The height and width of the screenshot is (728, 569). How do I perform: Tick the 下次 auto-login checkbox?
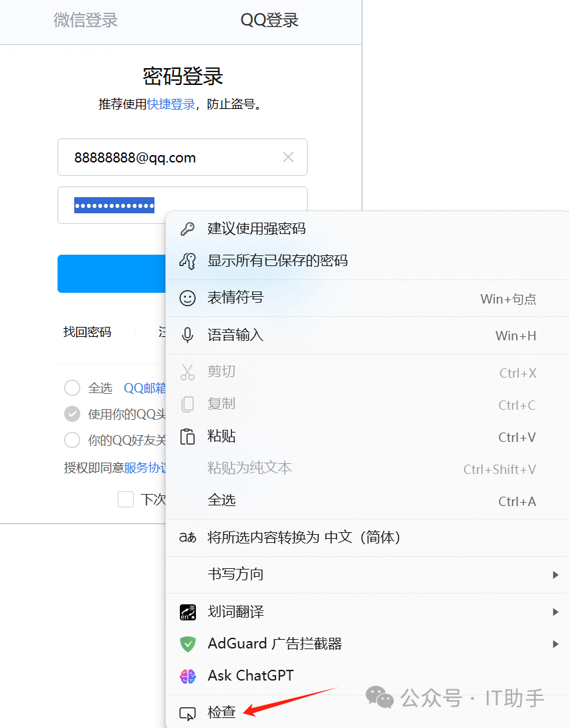(126, 499)
